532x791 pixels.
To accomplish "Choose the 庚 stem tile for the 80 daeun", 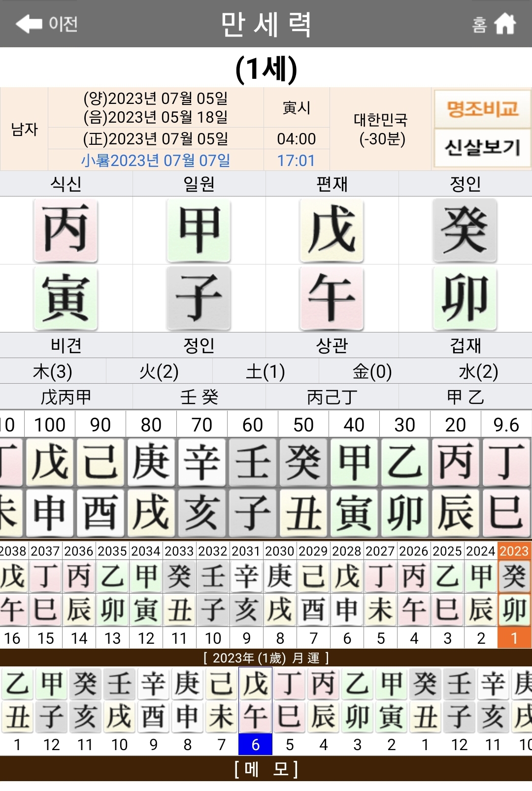I will point(151,462).
